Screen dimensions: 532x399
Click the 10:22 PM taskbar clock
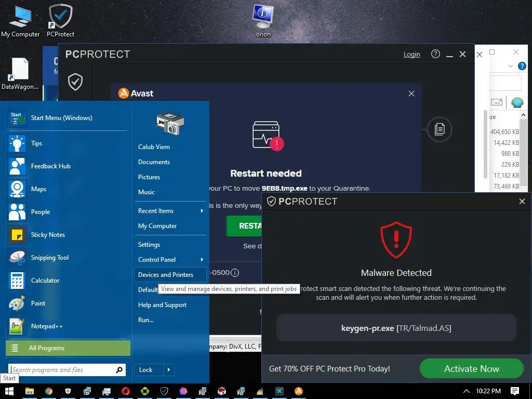[488, 391]
